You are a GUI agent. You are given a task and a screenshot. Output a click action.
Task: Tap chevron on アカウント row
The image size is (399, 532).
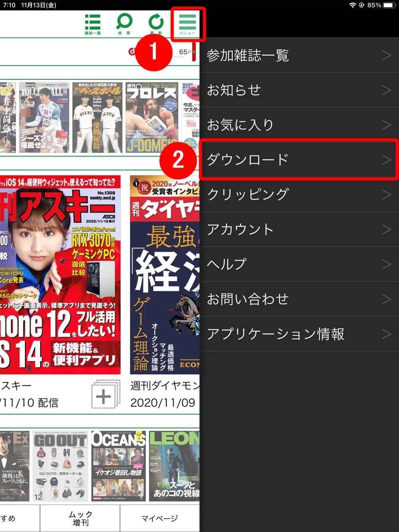pos(386,229)
